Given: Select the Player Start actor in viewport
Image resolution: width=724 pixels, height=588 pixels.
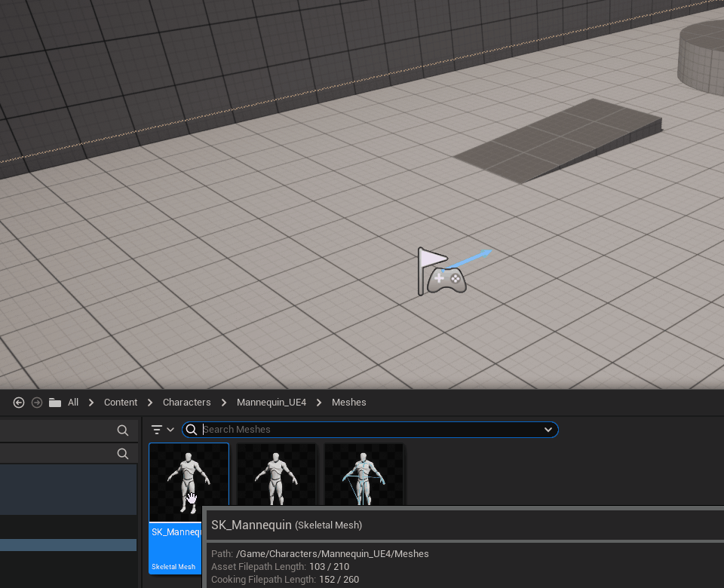Looking at the screenshot, I should pyautogui.click(x=442, y=271).
